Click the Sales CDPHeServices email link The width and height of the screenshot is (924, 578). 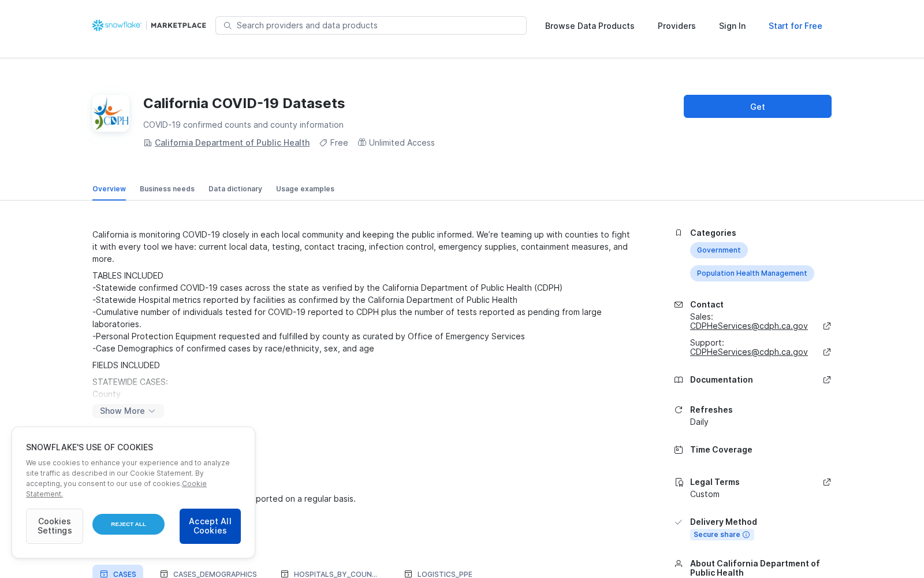point(749,326)
